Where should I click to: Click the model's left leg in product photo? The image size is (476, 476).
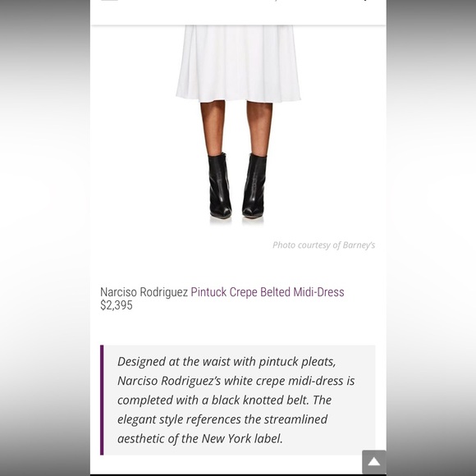coord(213,127)
